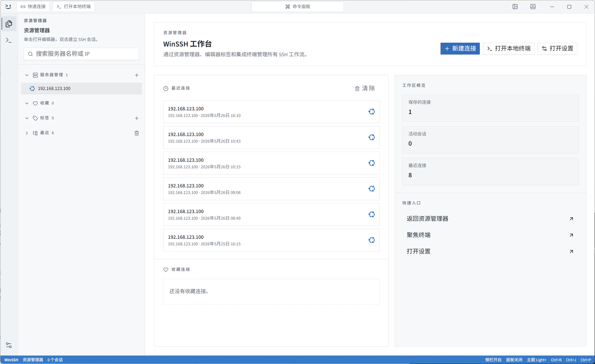Click the 活动会话 overview card
The image size is (595, 364).
click(490, 140)
